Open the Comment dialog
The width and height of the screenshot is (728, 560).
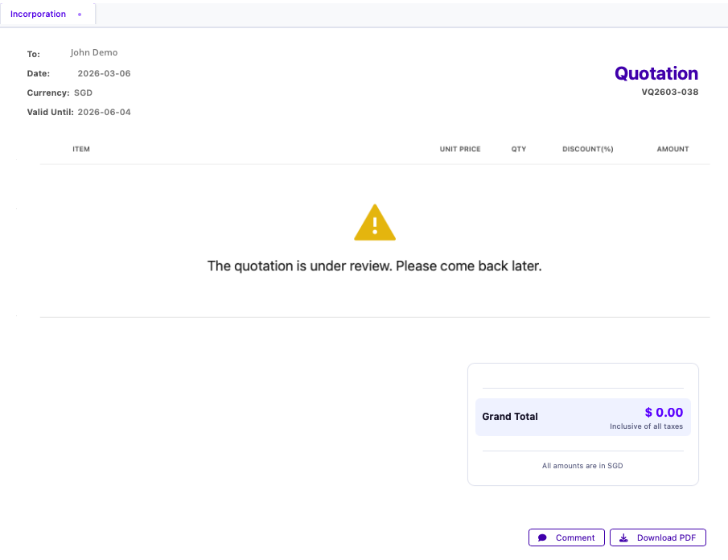(566, 537)
